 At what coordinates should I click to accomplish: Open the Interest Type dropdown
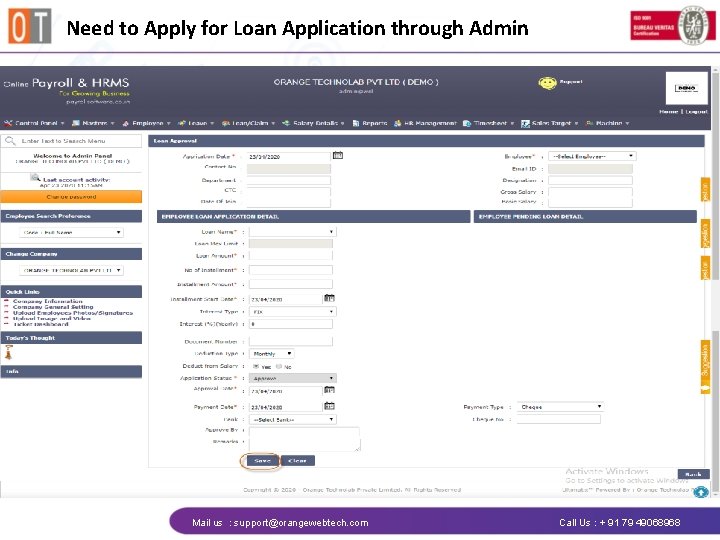pyautogui.click(x=292, y=312)
